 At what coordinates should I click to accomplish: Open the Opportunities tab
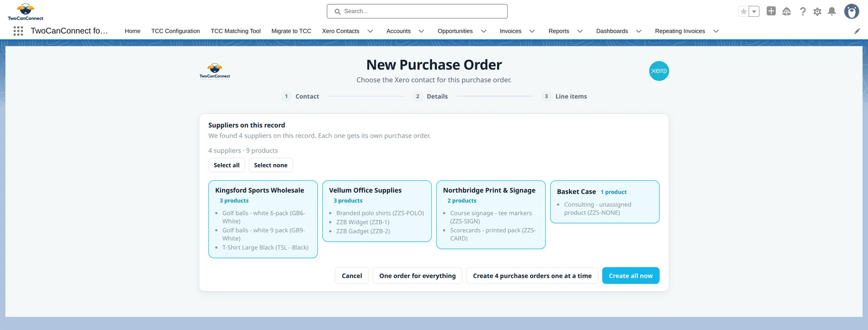[455, 31]
